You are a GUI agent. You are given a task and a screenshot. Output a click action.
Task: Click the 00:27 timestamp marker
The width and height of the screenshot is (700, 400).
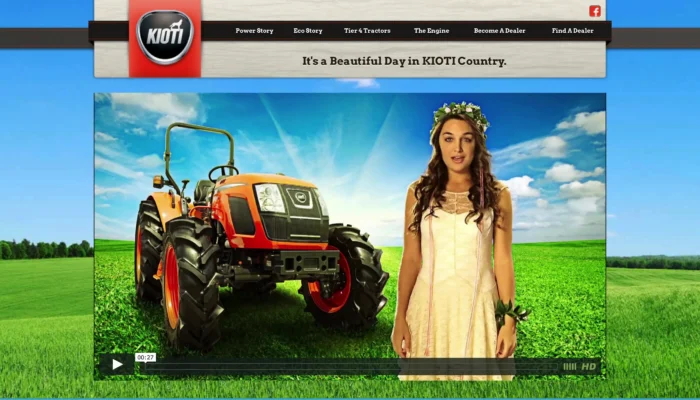click(146, 358)
